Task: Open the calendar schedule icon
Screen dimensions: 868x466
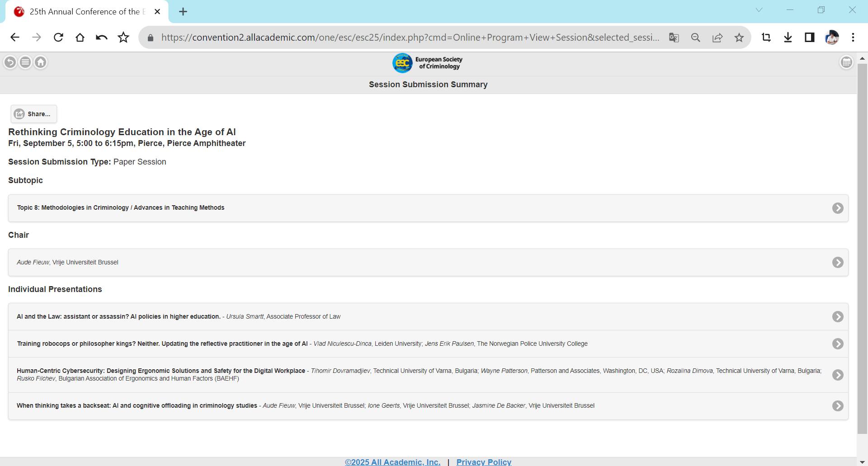Action: (846, 62)
